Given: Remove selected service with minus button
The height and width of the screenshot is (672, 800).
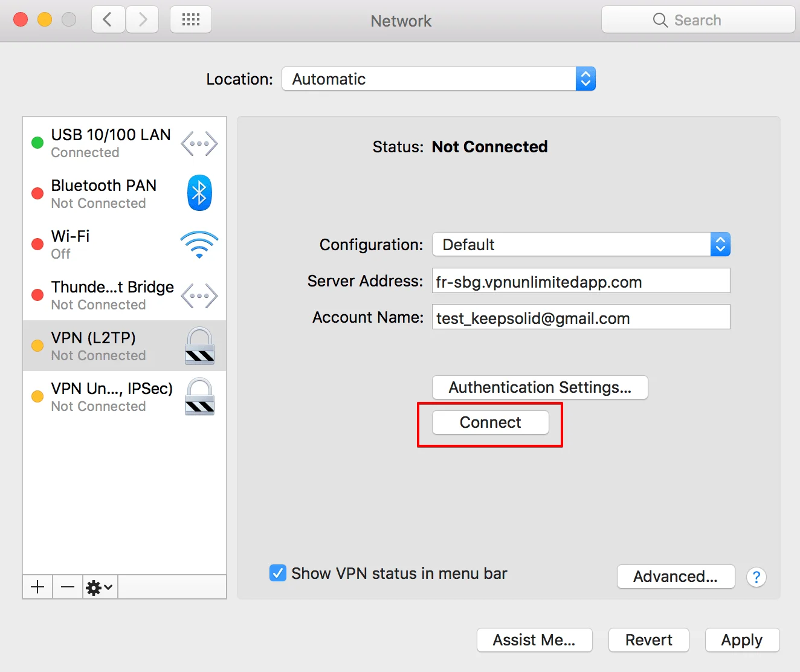Looking at the screenshot, I should (x=68, y=587).
